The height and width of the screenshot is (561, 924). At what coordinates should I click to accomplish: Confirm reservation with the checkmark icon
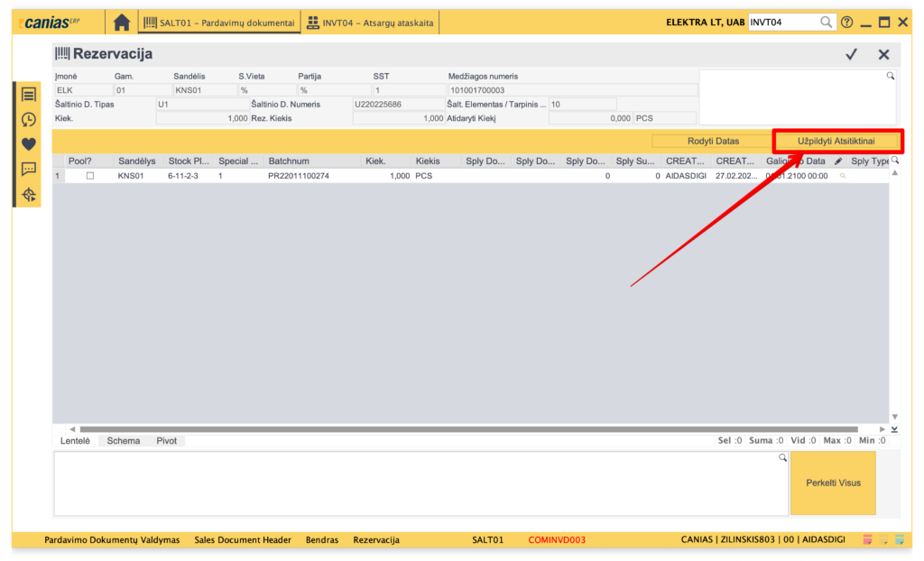tap(851, 55)
